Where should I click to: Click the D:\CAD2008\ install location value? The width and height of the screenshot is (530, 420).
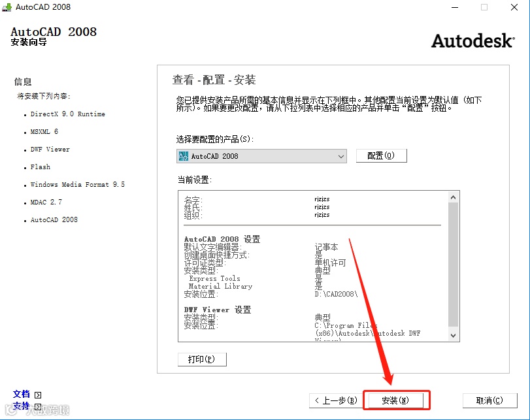pos(336,294)
